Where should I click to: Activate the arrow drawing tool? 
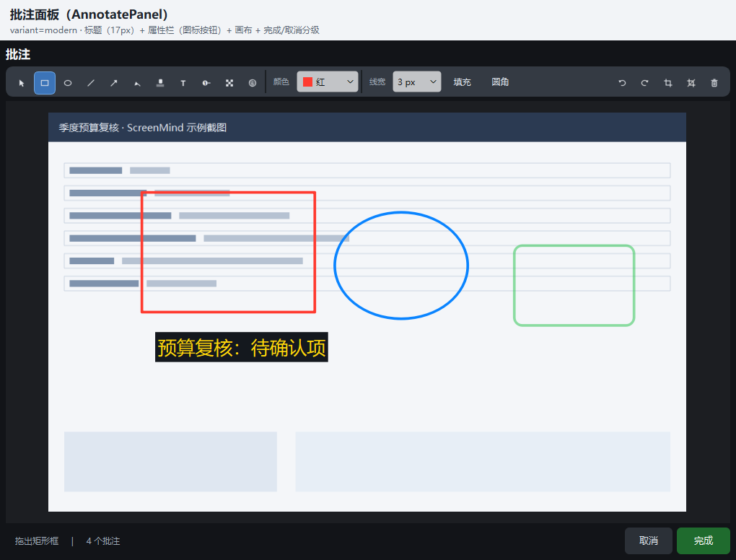coord(113,83)
